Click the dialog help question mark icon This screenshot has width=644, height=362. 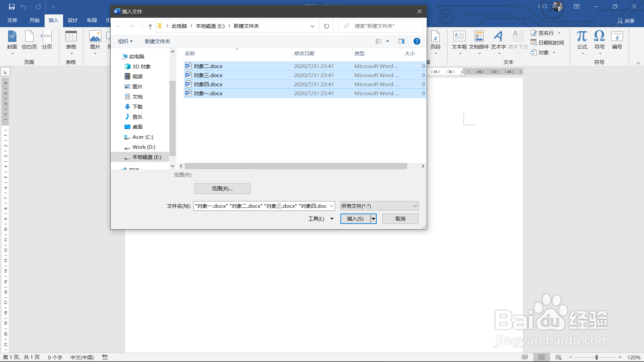pyautogui.click(x=417, y=41)
